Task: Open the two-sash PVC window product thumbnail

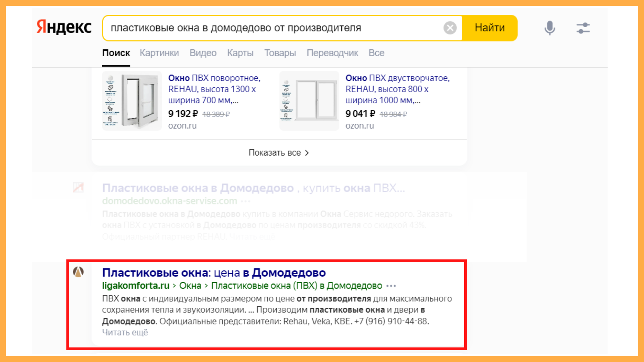Action: point(309,101)
